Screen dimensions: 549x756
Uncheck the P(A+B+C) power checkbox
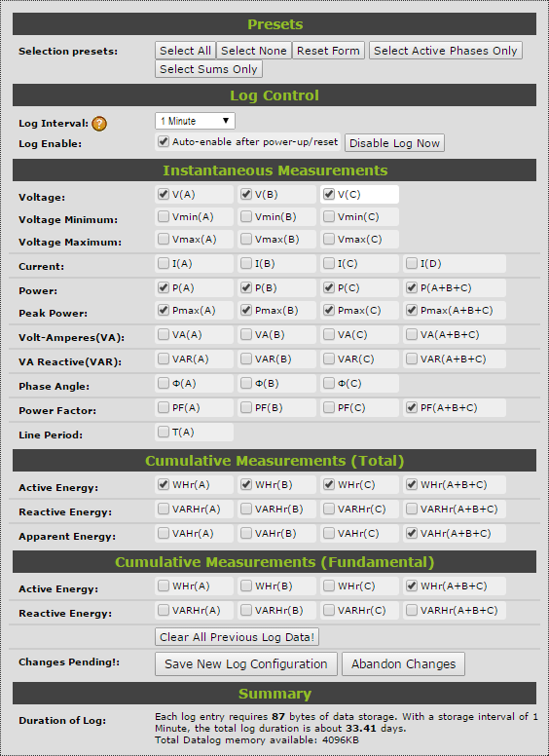(x=412, y=287)
